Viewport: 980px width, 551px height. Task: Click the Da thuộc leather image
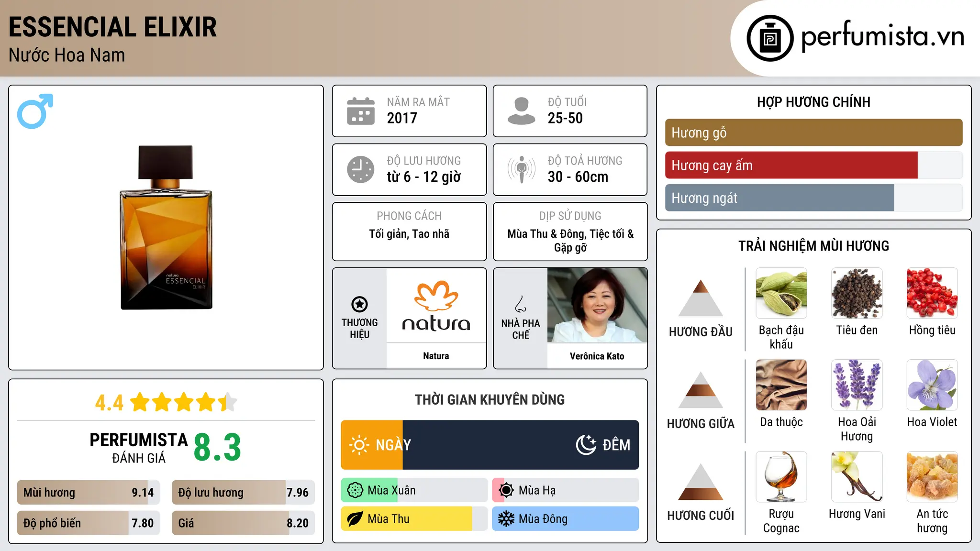(781, 385)
